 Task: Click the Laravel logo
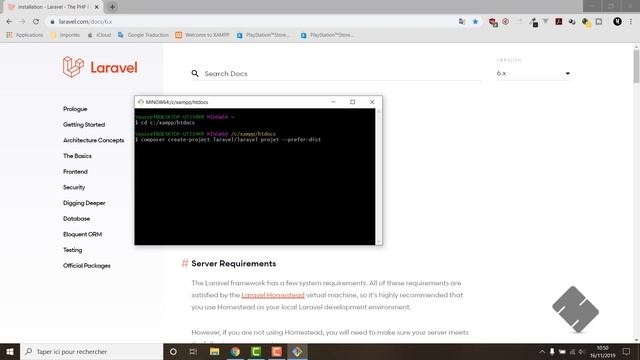click(100, 67)
